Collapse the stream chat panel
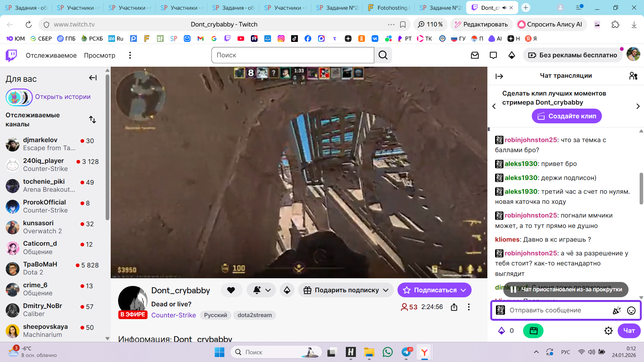The image size is (644, 362). (x=499, y=76)
